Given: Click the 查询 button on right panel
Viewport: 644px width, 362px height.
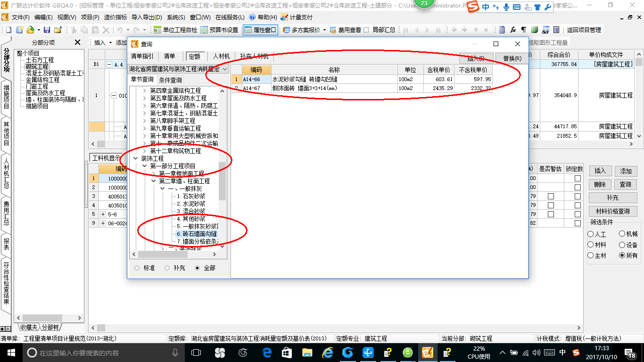Looking at the screenshot, I should point(626,184).
